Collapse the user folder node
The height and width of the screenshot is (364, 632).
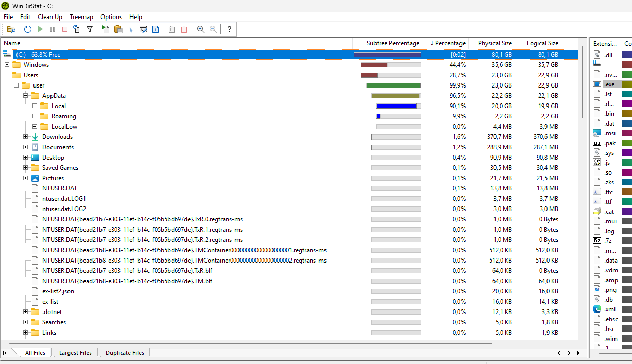(x=16, y=85)
